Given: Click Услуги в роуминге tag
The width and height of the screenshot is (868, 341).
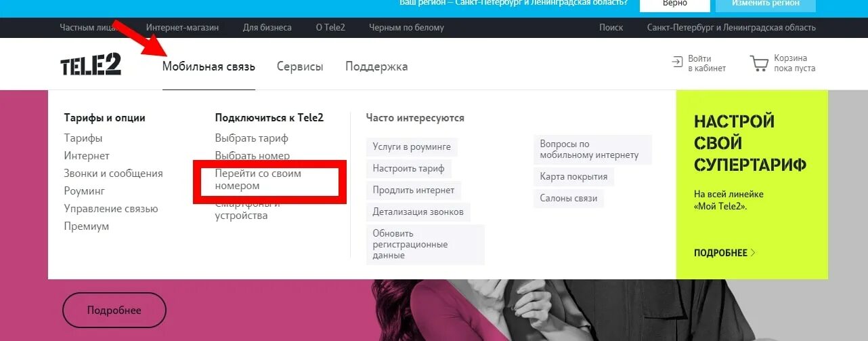Looking at the screenshot, I should click(412, 147).
